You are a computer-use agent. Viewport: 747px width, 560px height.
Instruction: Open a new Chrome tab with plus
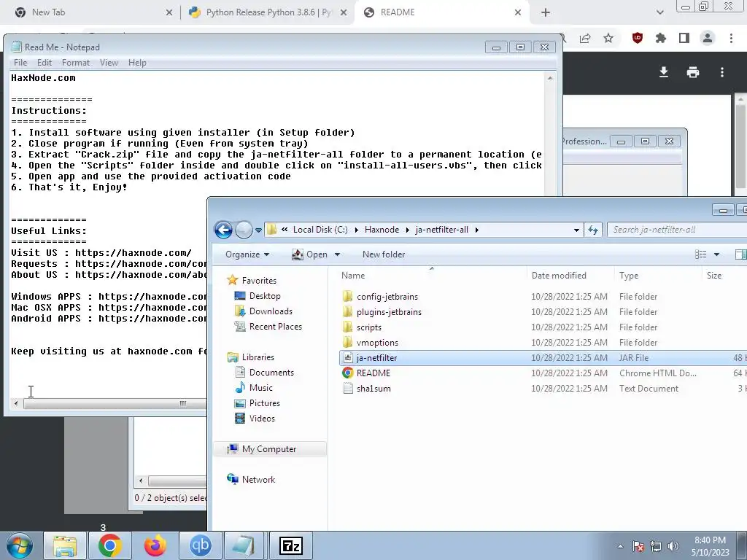(546, 12)
